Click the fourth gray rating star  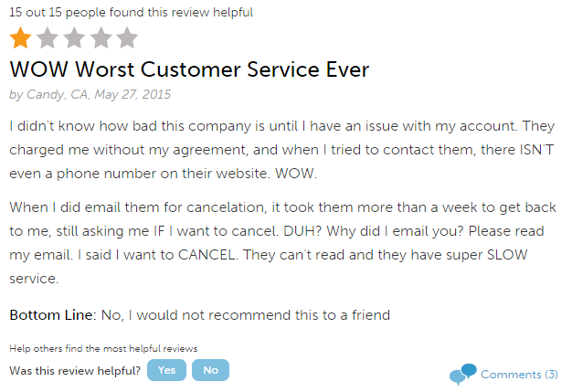[101, 37]
